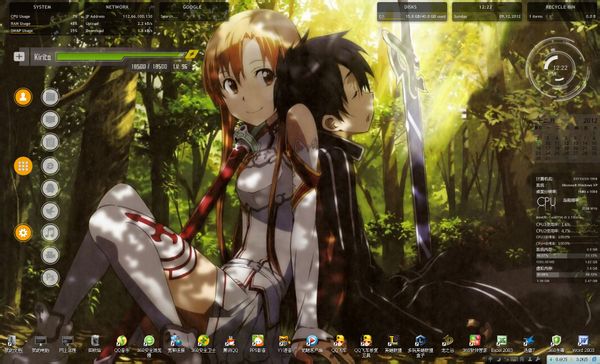Launch the Photoshop Ps circular icon
Image resolution: width=600 pixels, height=364 pixels.
pyautogui.click(x=50, y=277)
